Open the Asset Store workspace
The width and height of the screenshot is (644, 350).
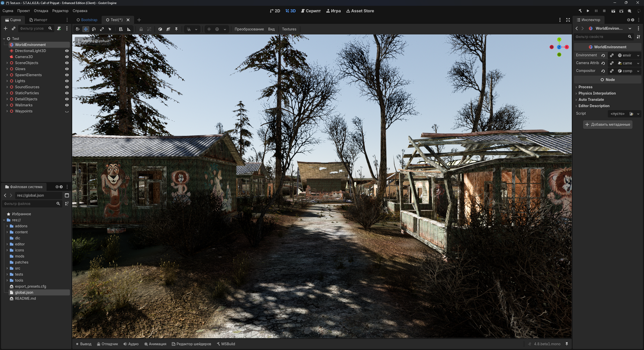[x=360, y=11]
